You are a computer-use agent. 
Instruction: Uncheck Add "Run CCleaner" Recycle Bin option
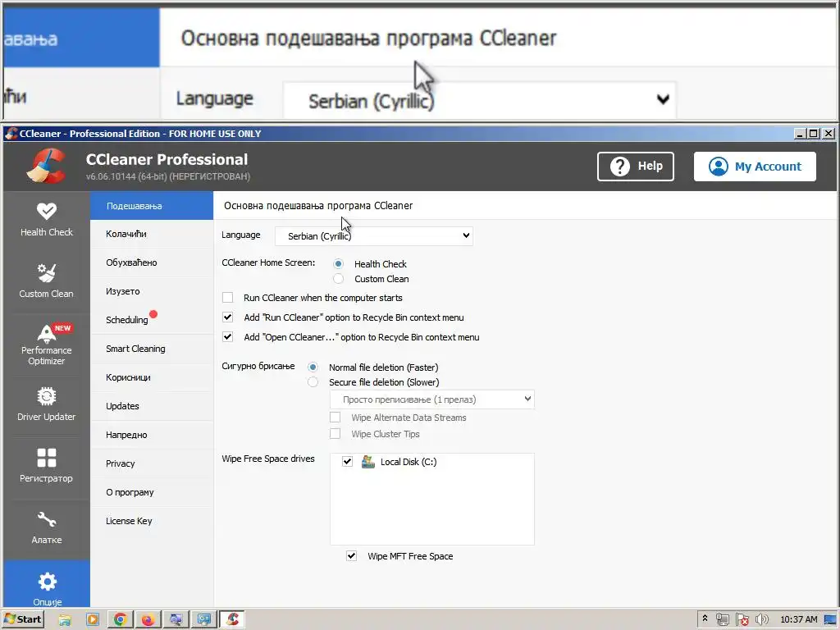[x=228, y=317]
